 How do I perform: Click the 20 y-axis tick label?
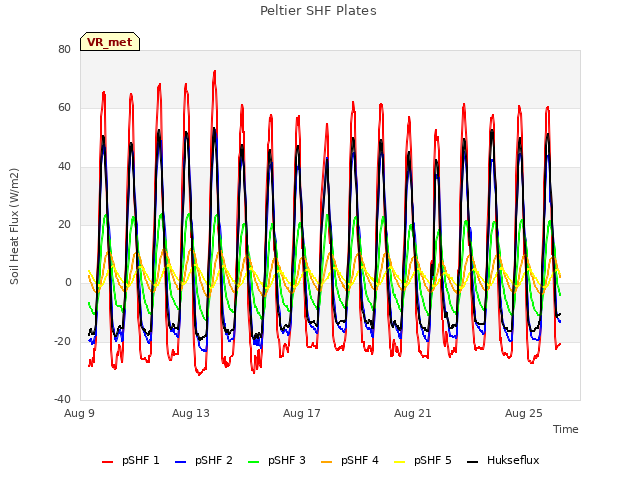click(x=64, y=224)
